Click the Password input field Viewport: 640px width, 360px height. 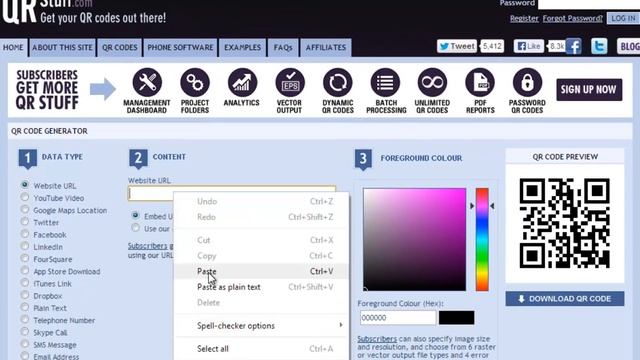[589, 4]
